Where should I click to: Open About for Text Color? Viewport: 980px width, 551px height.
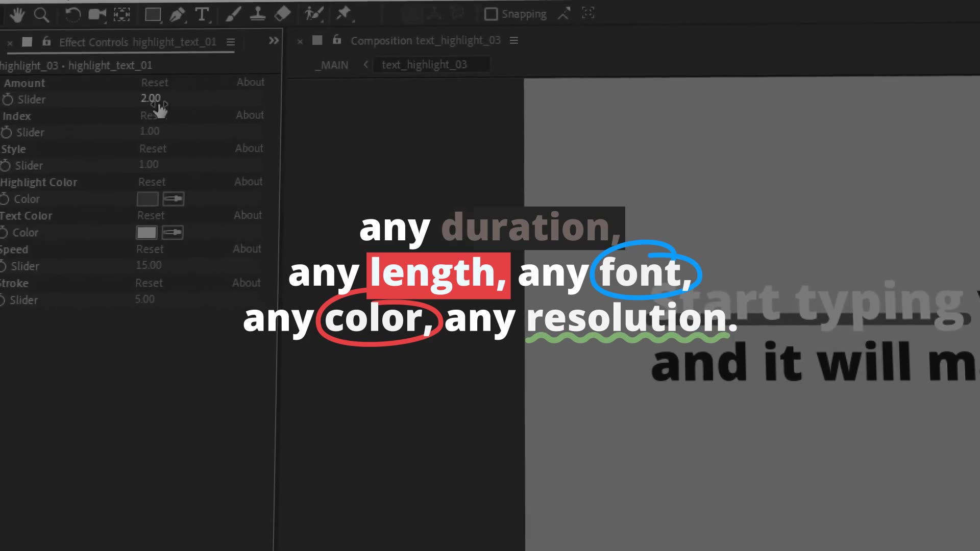click(248, 215)
